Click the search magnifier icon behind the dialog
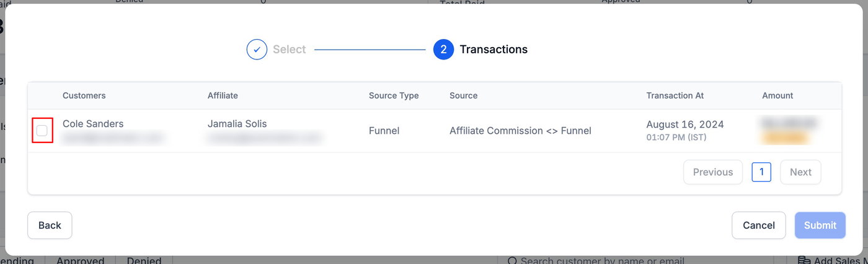The height and width of the screenshot is (264, 868). pos(512,261)
